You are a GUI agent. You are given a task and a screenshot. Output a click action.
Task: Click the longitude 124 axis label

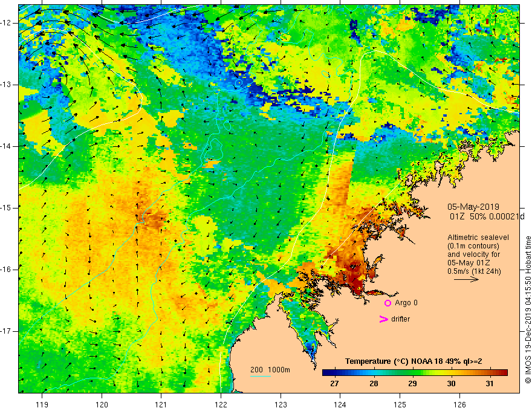click(x=340, y=404)
